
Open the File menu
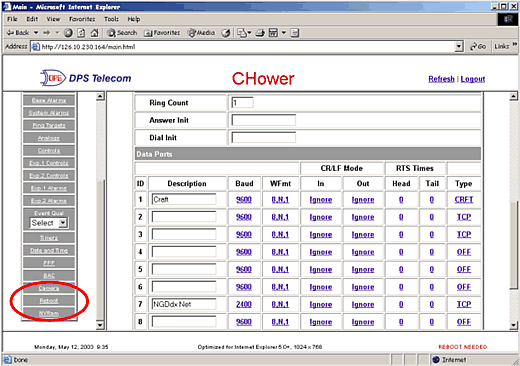click(12, 19)
